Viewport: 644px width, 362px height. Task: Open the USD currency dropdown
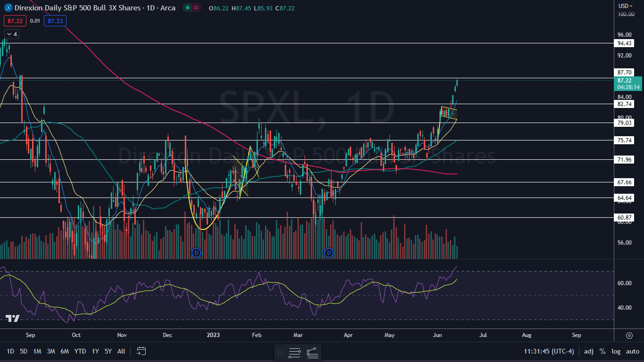pos(626,6)
